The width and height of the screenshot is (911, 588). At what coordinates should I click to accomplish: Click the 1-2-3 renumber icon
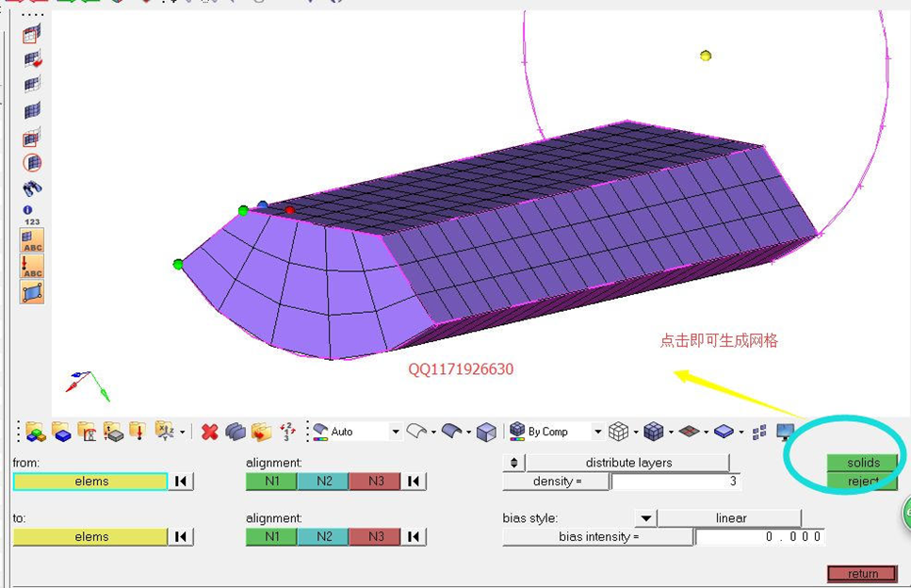287,432
